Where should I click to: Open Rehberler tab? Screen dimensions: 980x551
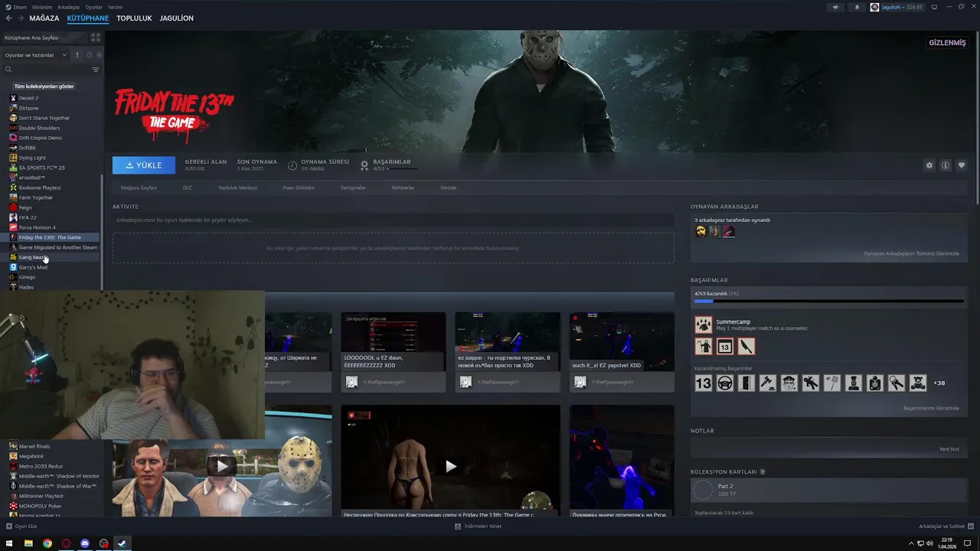pos(403,187)
